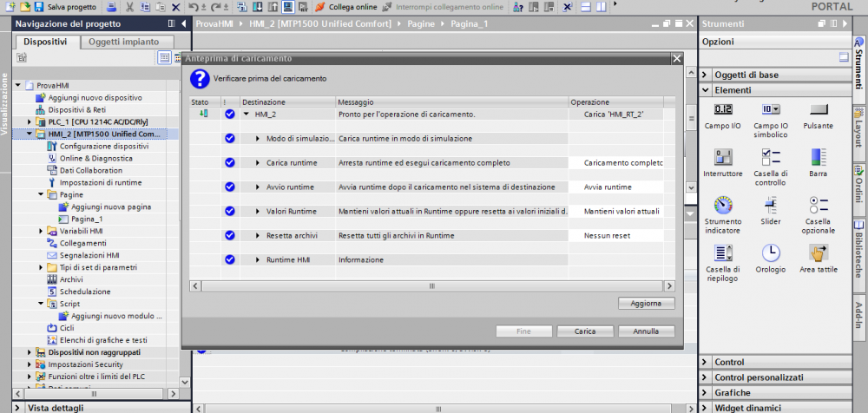Select the Area tattile element
This screenshot has height=413, width=868.
click(819, 259)
